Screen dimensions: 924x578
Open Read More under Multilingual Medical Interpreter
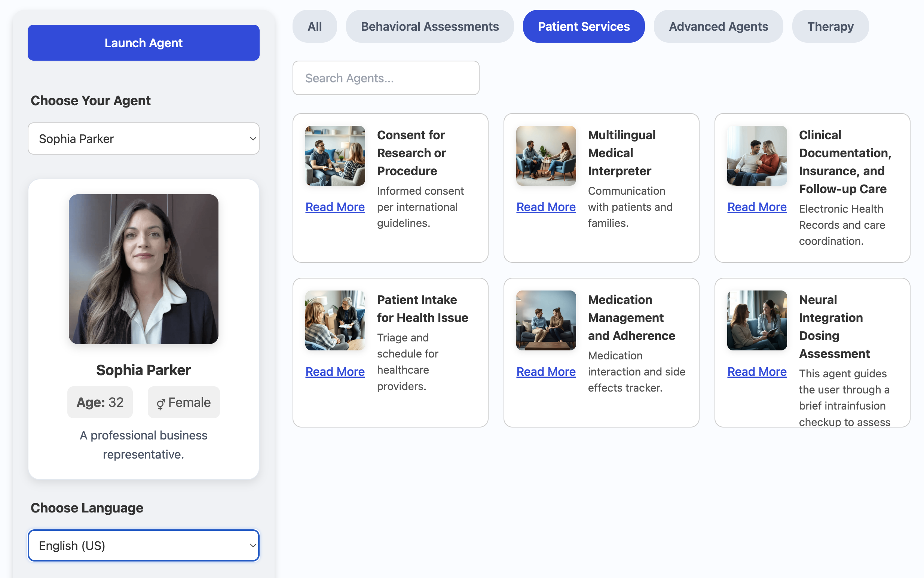click(x=545, y=207)
